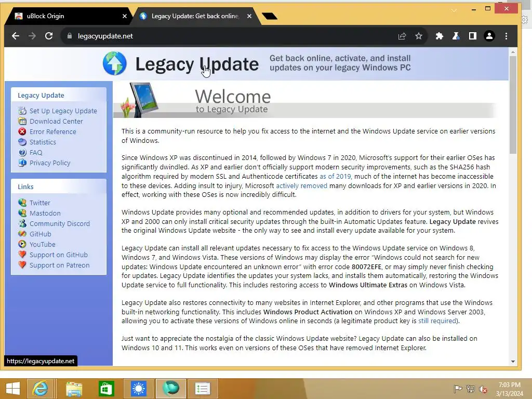Click the GitHub link icon
This screenshot has width=532, height=399.
pos(22,234)
